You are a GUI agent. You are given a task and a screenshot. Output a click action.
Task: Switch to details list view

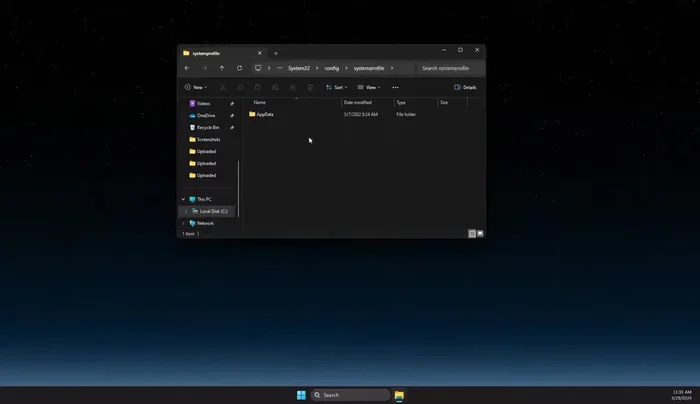(x=472, y=233)
